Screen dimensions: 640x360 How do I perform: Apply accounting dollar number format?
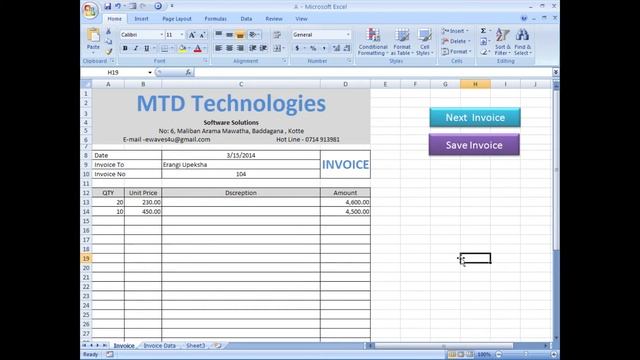click(x=297, y=49)
